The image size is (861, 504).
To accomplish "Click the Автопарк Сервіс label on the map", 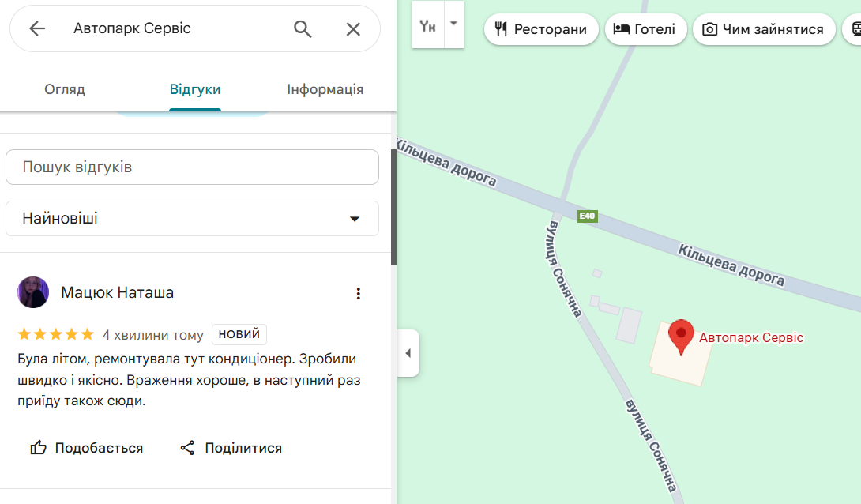I will pos(751,337).
